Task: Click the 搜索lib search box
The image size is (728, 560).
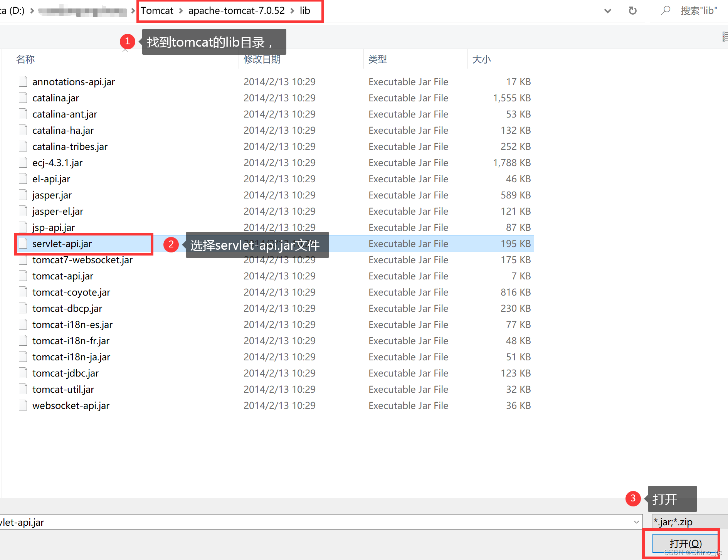Action: pos(698,10)
